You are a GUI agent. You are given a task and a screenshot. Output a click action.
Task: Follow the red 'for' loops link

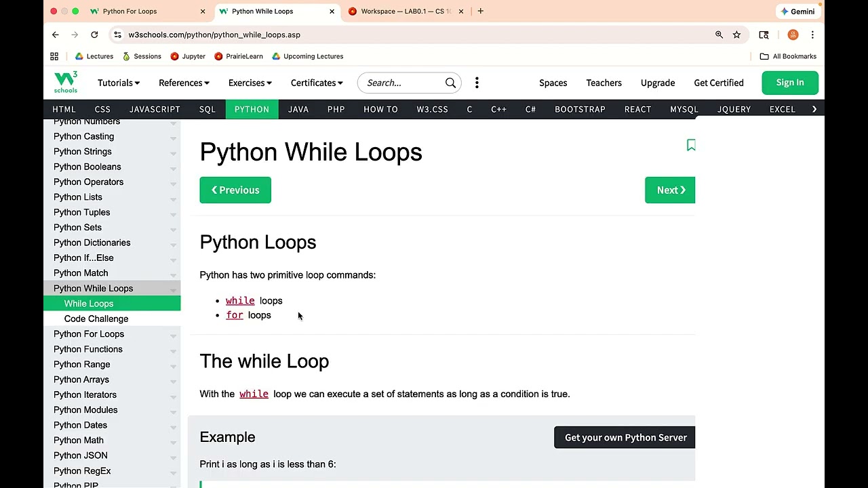[x=235, y=315]
